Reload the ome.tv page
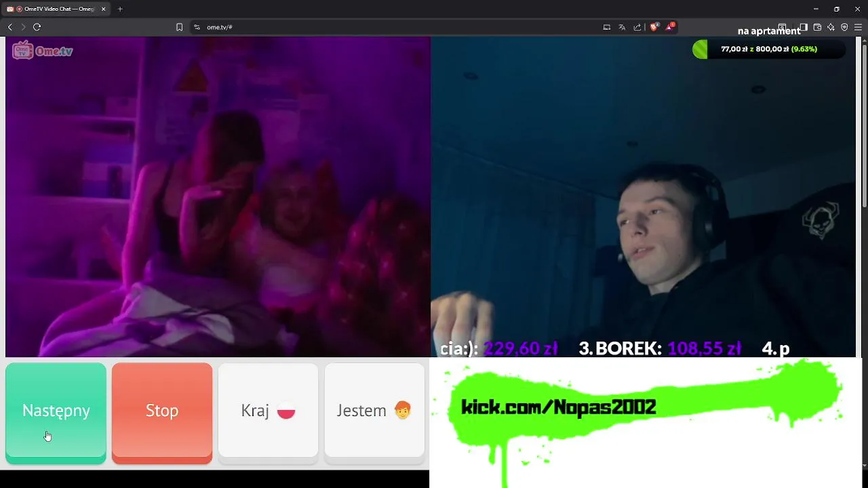 pyautogui.click(x=37, y=27)
